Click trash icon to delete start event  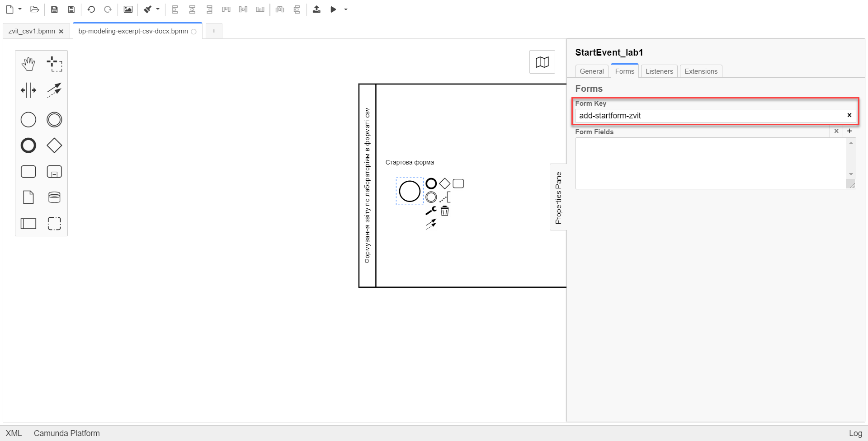445,211
